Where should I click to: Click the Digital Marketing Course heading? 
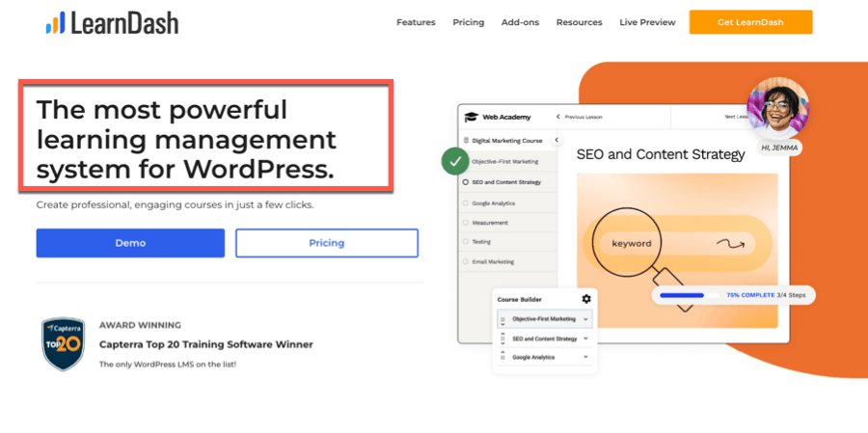(507, 141)
